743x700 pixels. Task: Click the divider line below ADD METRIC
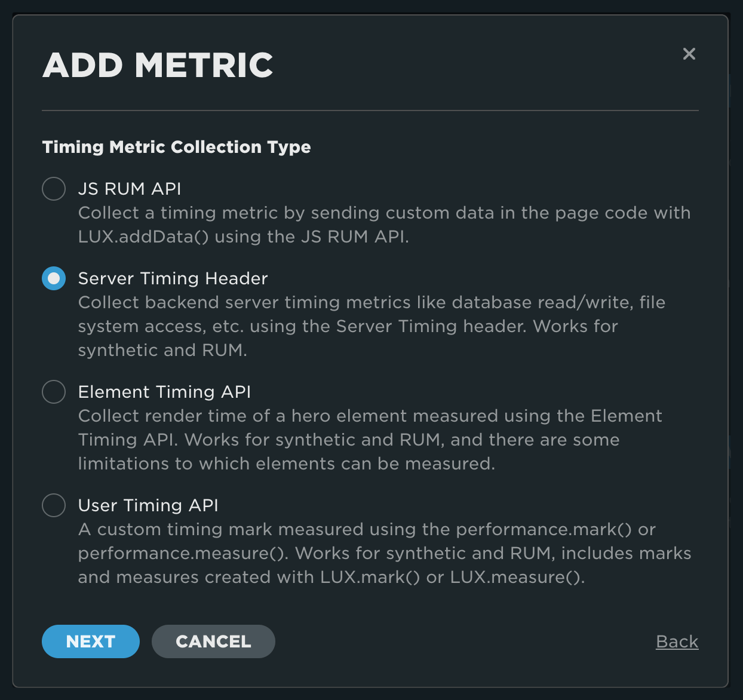pyautogui.click(x=370, y=110)
